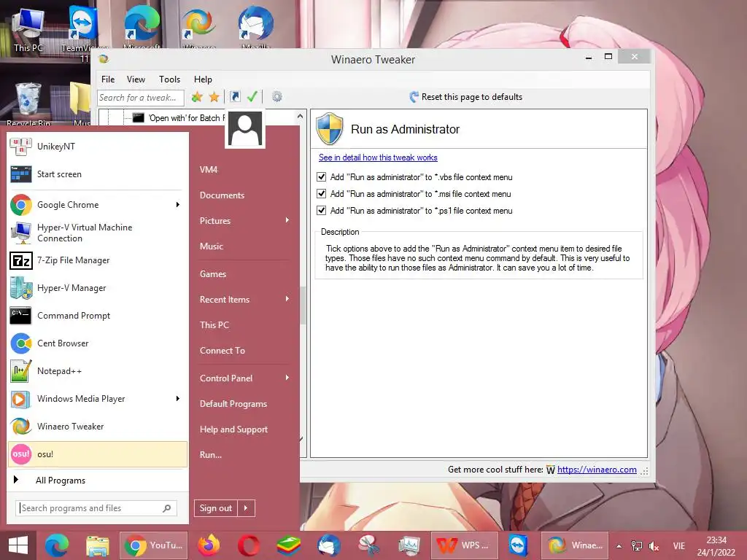Click the network icon in system tray
This screenshot has height=560, width=747.
click(636, 546)
